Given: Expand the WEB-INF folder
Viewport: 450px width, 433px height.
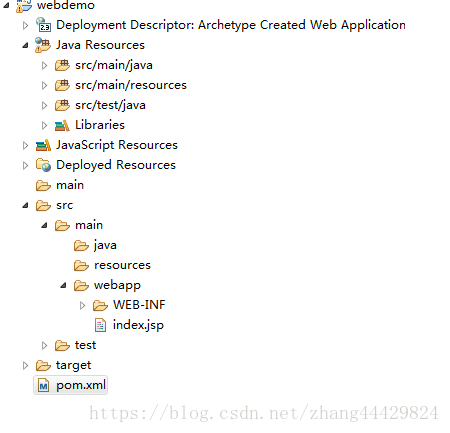Looking at the screenshot, I should click(x=82, y=305).
